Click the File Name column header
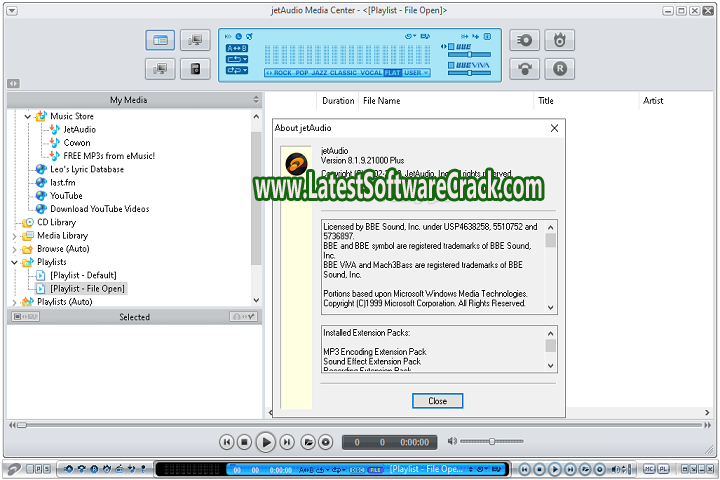Screen dimensions: 720x480 382,101
